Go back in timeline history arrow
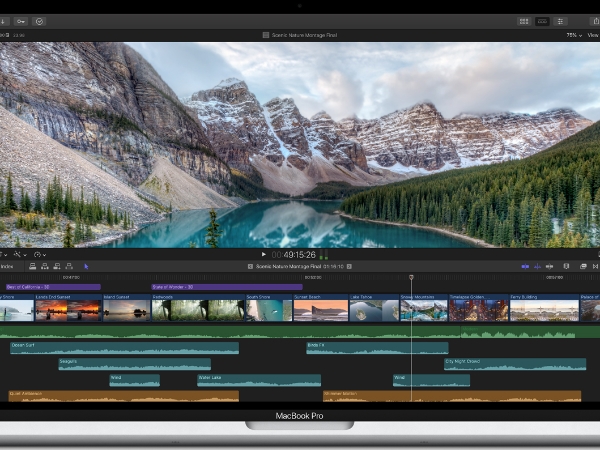 coord(250,266)
